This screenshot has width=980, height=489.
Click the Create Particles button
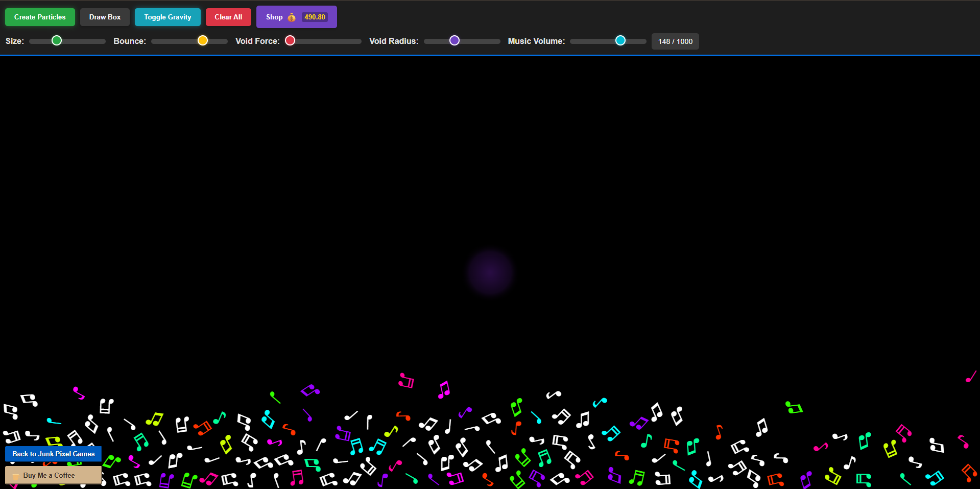tap(40, 17)
